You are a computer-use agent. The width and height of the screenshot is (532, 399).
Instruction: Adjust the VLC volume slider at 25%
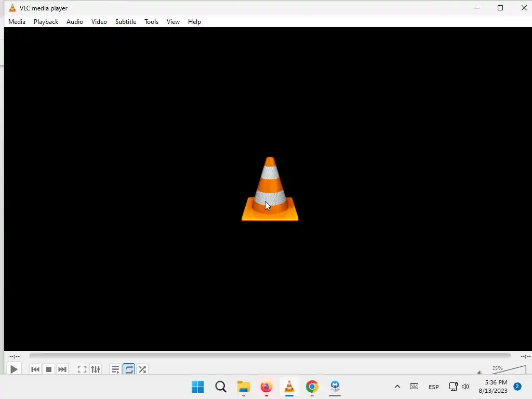pyautogui.click(x=508, y=370)
